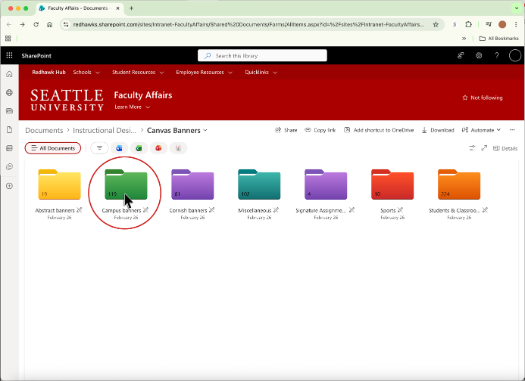Click the Create plus icon in left rail

[9, 186]
